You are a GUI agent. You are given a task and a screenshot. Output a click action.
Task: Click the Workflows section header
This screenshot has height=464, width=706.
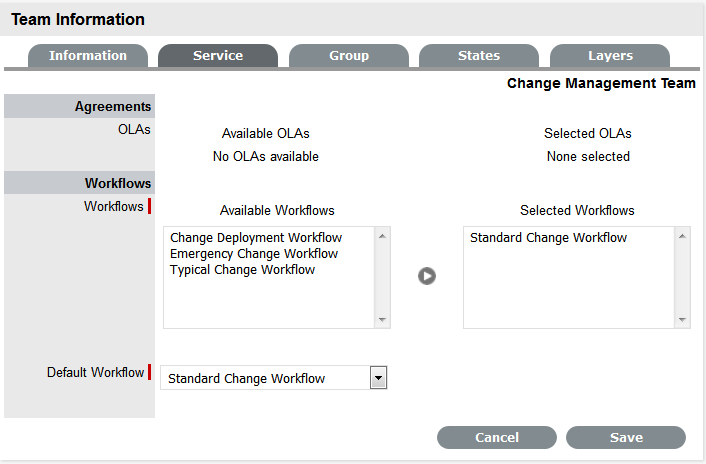[x=118, y=183]
